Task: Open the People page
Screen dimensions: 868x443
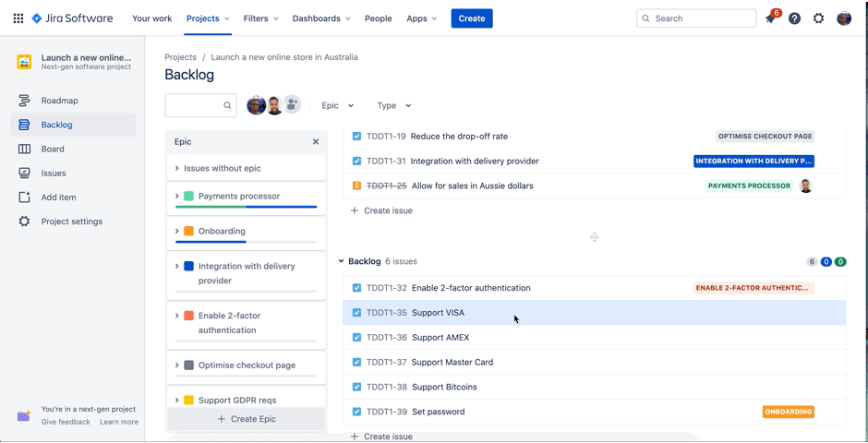Action: point(378,18)
